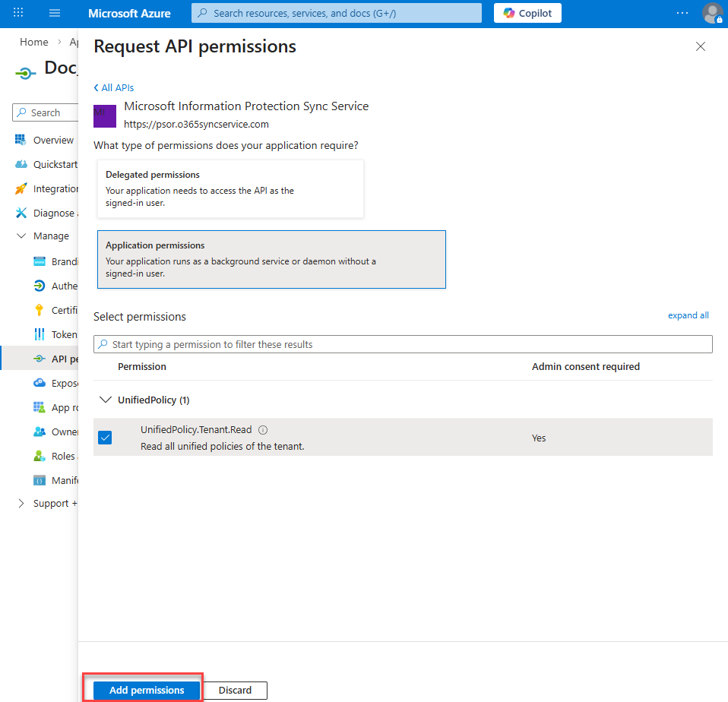Expand the Support section in sidebar
This screenshot has width=728, height=702.
click(21, 504)
